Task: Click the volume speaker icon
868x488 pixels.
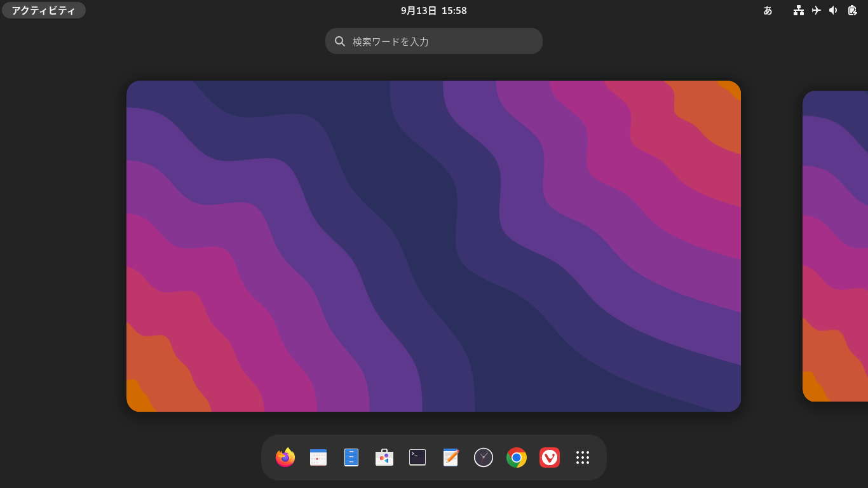Action: tap(834, 10)
